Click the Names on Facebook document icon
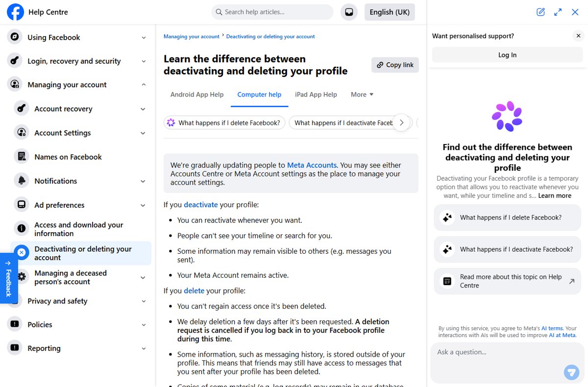 [x=22, y=157]
